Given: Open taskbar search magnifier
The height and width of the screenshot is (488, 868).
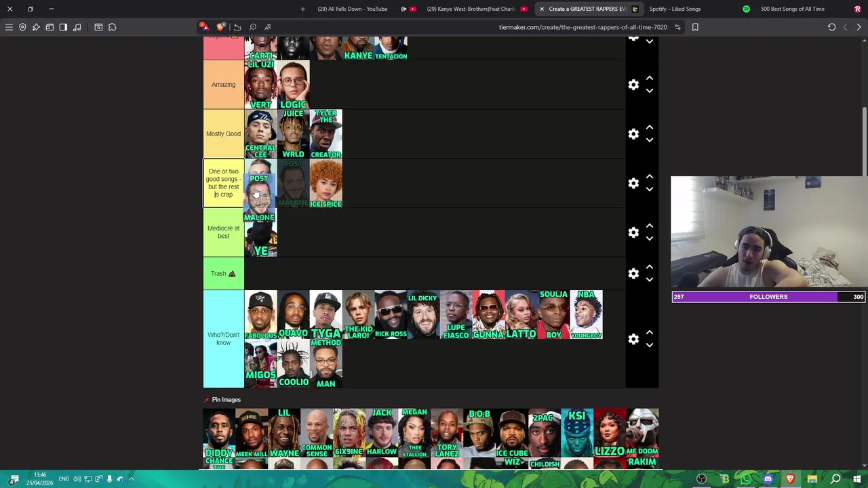Looking at the screenshot, I should (835, 479).
